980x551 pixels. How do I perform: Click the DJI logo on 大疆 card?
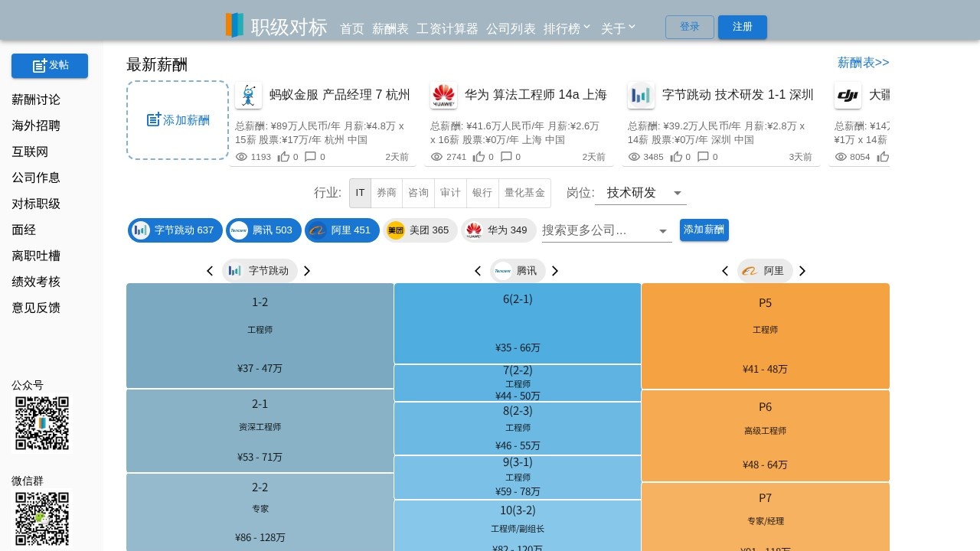pyautogui.click(x=848, y=95)
